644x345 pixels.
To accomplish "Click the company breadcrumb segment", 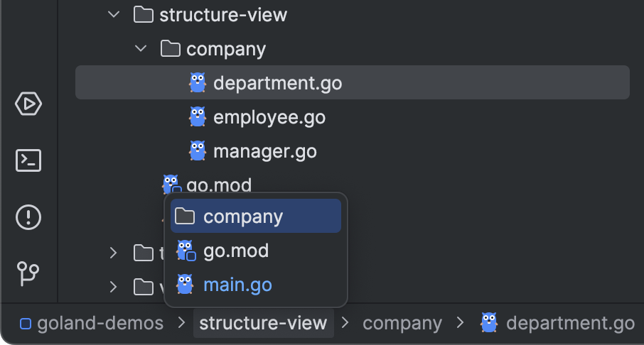I will (402, 324).
